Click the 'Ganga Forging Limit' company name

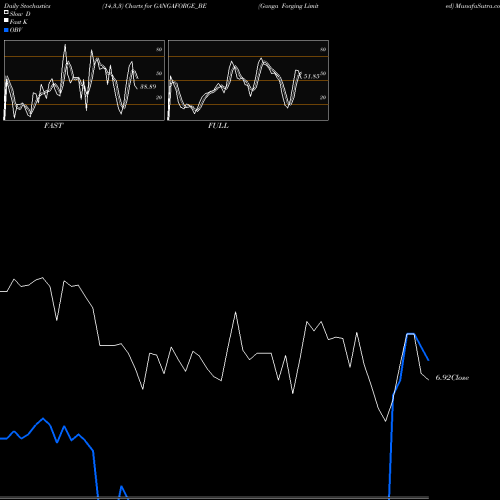coord(288,6)
